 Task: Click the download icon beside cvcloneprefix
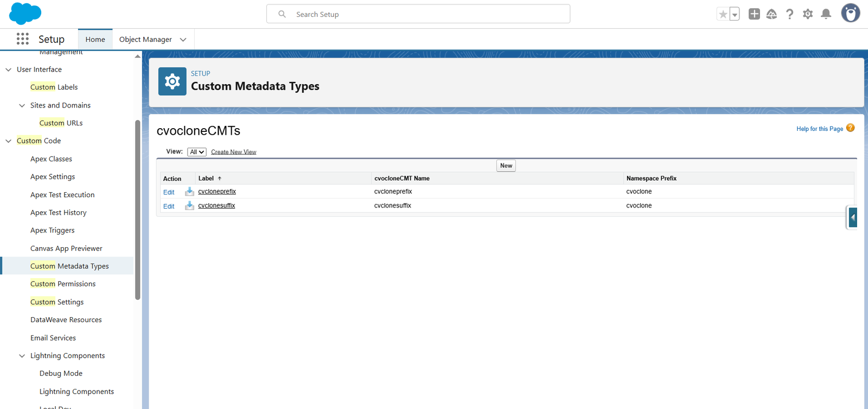pos(189,191)
